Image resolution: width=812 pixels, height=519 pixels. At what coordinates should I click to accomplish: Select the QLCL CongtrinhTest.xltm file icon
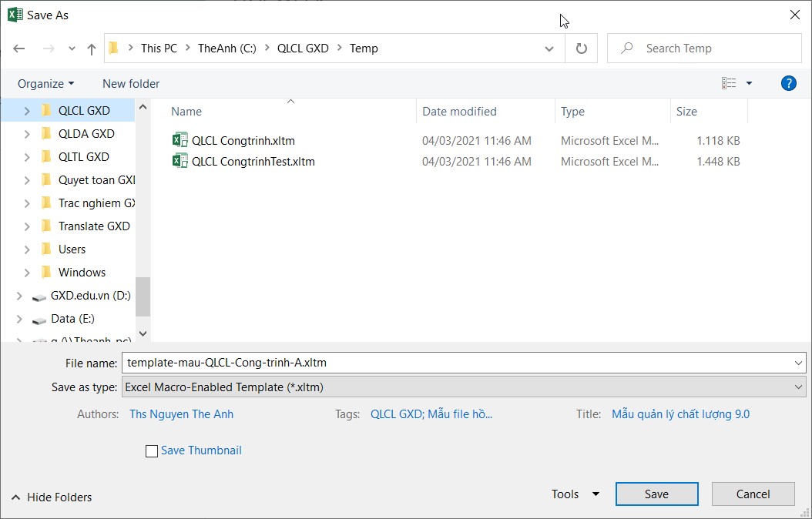[180, 161]
